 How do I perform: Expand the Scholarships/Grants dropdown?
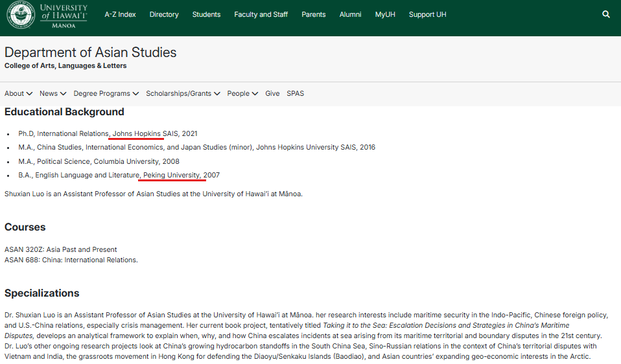(x=183, y=93)
